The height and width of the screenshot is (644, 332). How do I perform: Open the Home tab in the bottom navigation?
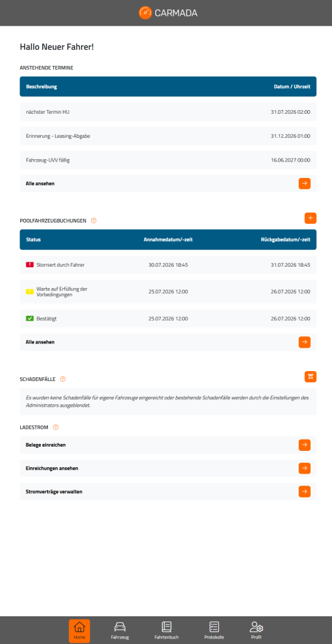[79, 631]
